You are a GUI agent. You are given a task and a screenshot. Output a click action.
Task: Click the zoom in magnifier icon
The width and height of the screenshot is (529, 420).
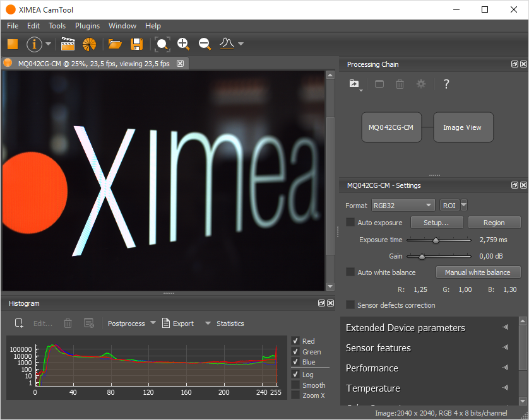click(x=184, y=44)
